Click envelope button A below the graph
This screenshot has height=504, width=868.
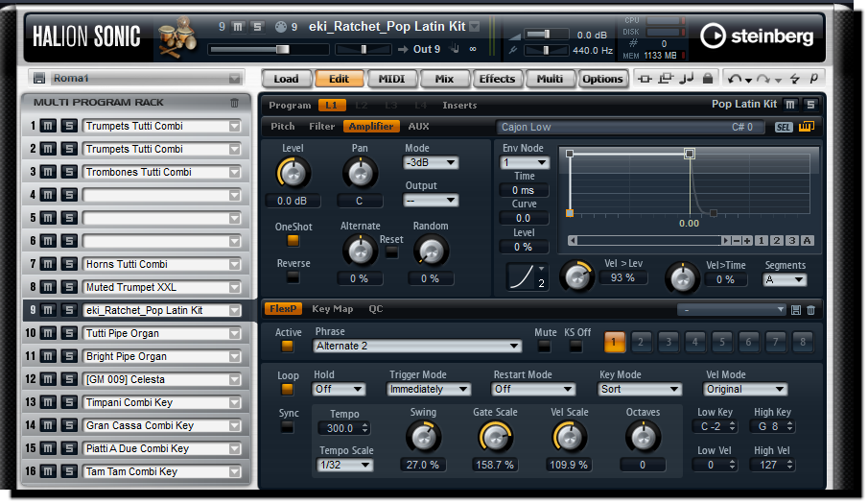tap(808, 240)
